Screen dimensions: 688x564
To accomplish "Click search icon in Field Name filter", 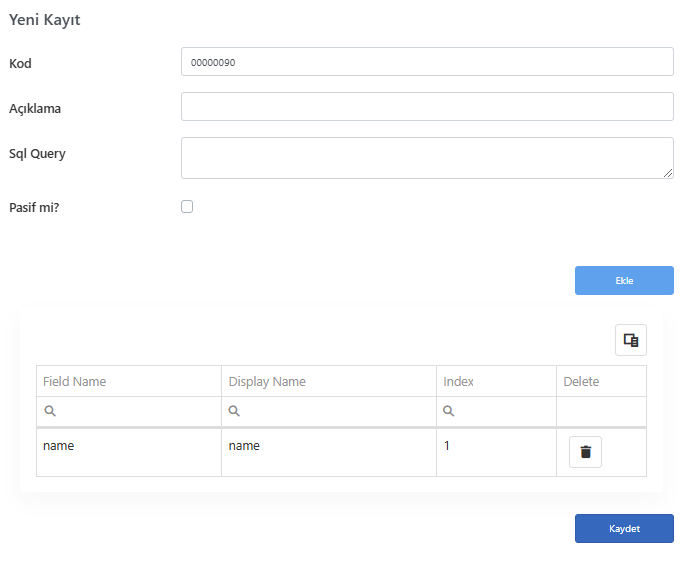I will [50, 411].
